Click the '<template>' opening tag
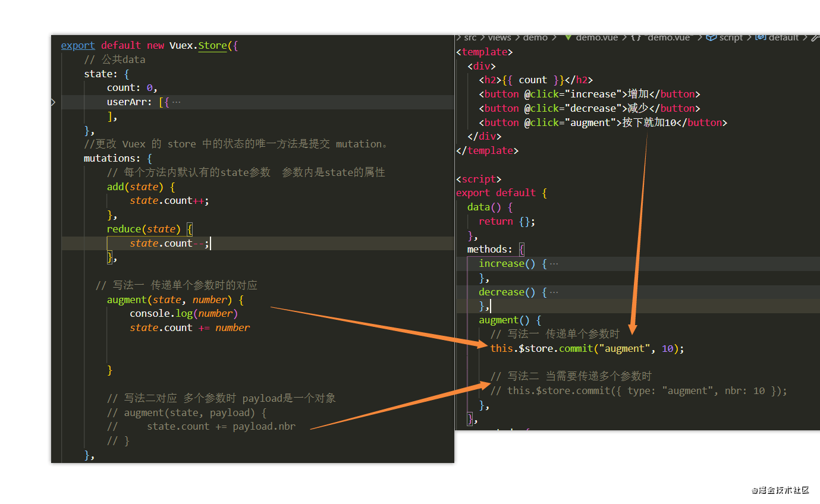This screenshot has height=504, width=820. 485,52
